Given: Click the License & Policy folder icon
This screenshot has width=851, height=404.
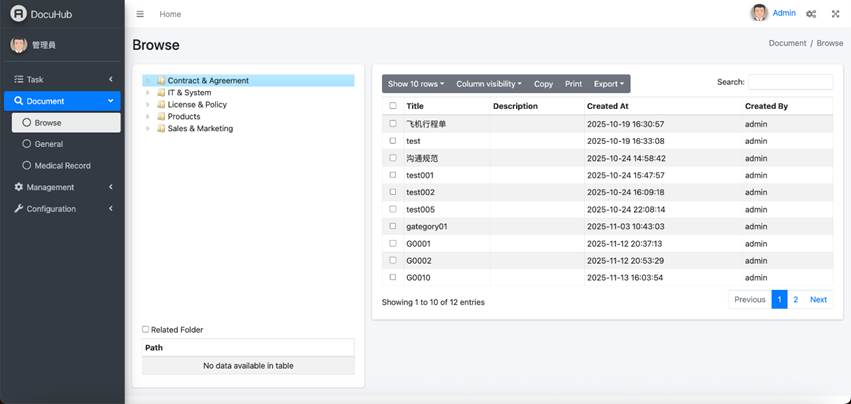Looking at the screenshot, I should (161, 104).
